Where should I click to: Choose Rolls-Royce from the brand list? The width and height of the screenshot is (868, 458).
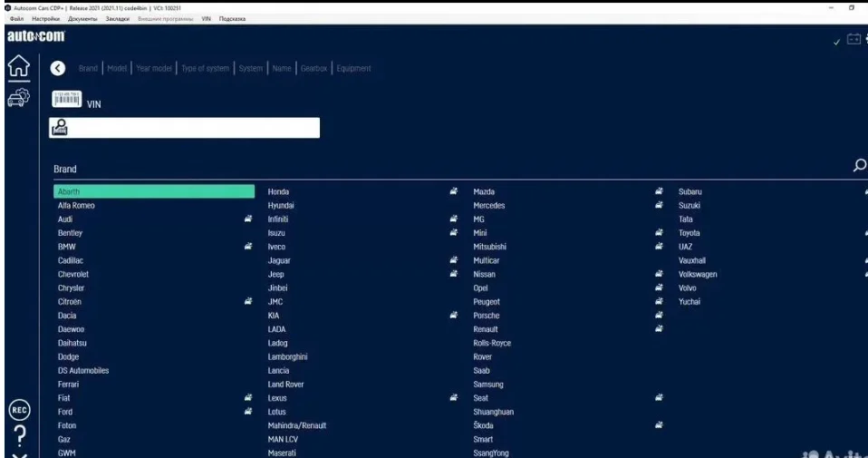coord(492,343)
